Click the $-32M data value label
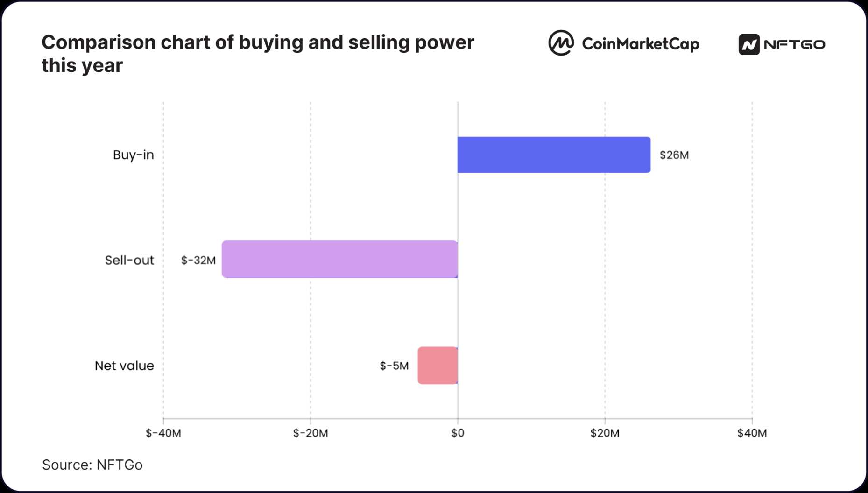The height and width of the screenshot is (493, 868). 198,260
